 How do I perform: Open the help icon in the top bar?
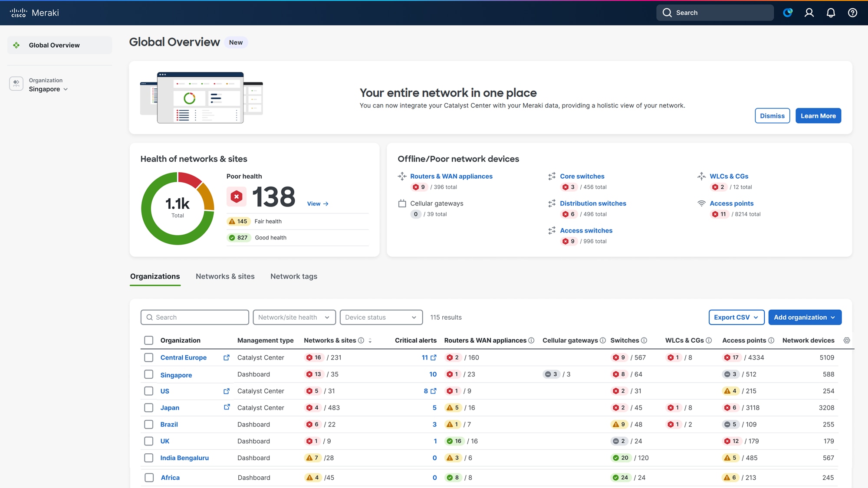(x=852, y=13)
